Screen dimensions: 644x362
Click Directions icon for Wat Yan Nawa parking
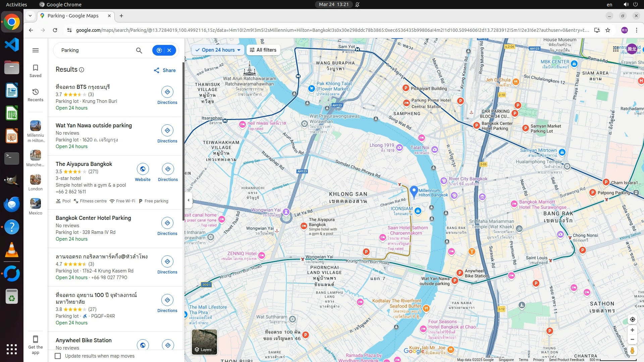point(167,130)
